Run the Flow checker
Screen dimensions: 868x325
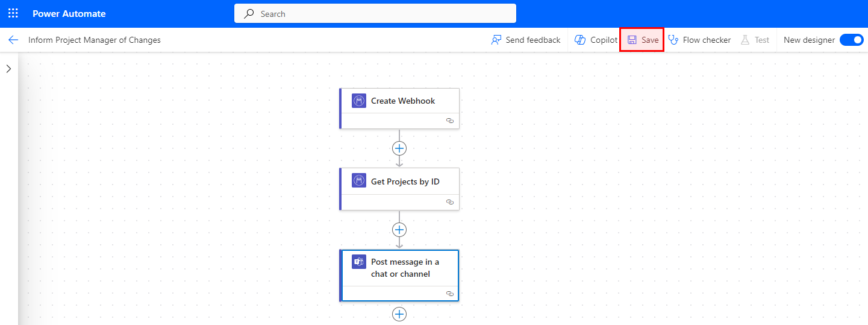tap(699, 40)
